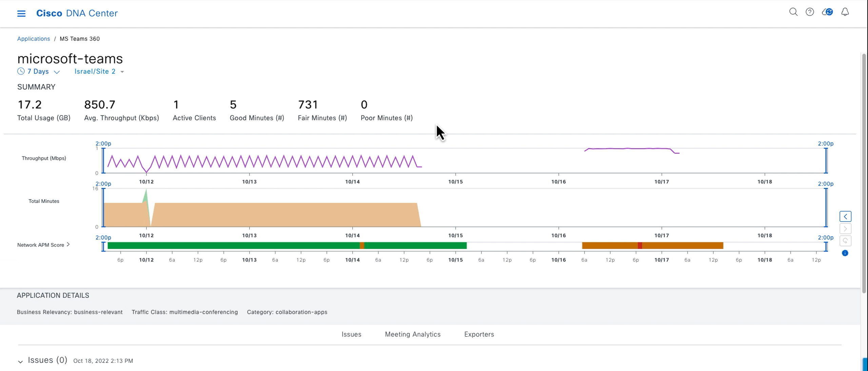Switch to the Meeting Analytics tab

pos(413,334)
